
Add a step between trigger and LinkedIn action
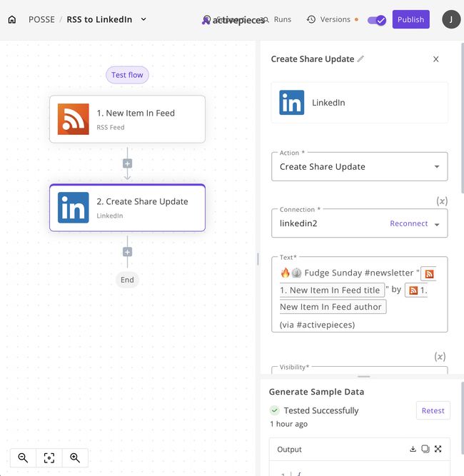click(x=127, y=163)
